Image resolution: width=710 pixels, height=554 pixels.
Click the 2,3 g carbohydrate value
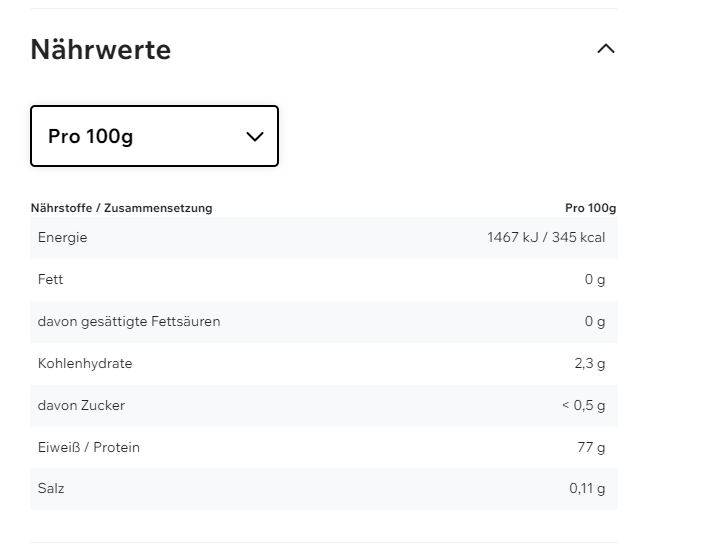589,364
